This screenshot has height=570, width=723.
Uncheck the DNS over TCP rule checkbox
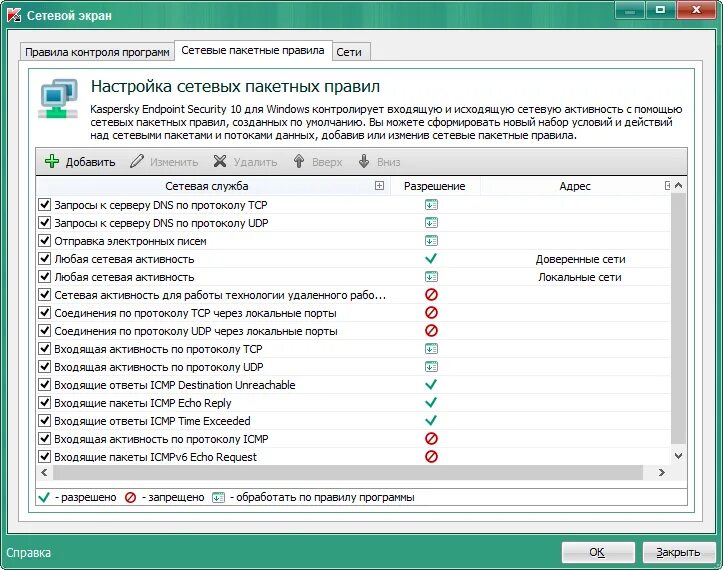pos(44,204)
